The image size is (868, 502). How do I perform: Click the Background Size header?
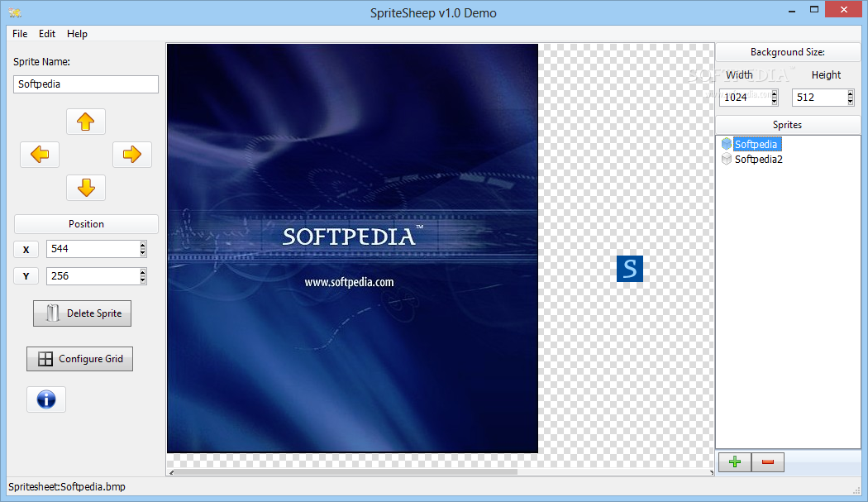point(787,52)
